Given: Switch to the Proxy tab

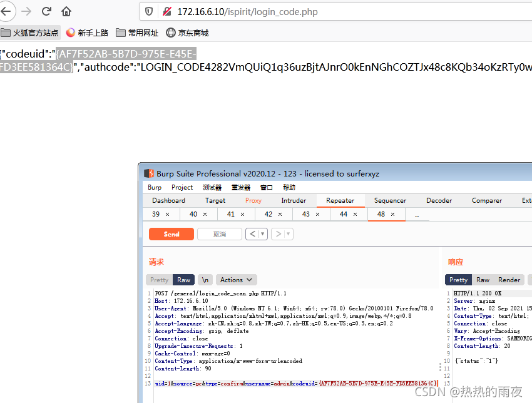Looking at the screenshot, I should (253, 200).
